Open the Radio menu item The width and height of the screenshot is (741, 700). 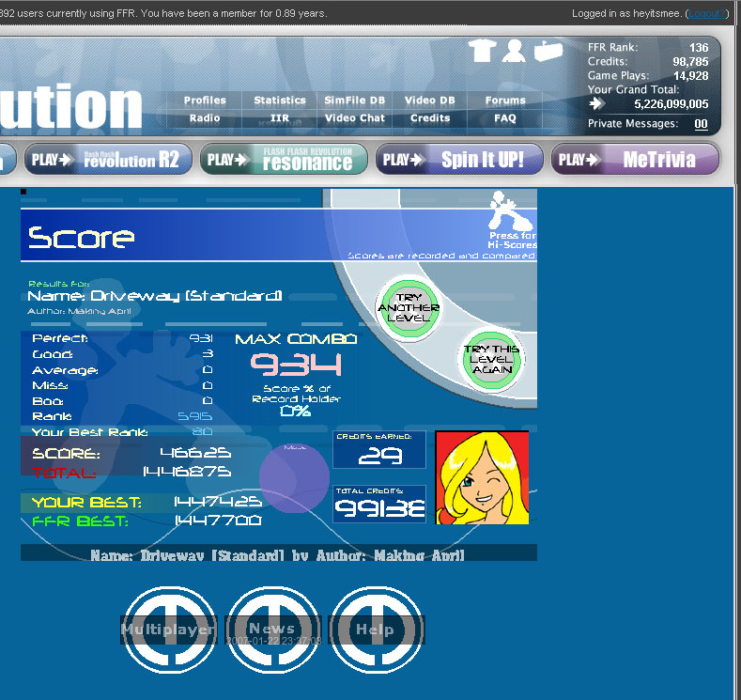[x=205, y=118]
